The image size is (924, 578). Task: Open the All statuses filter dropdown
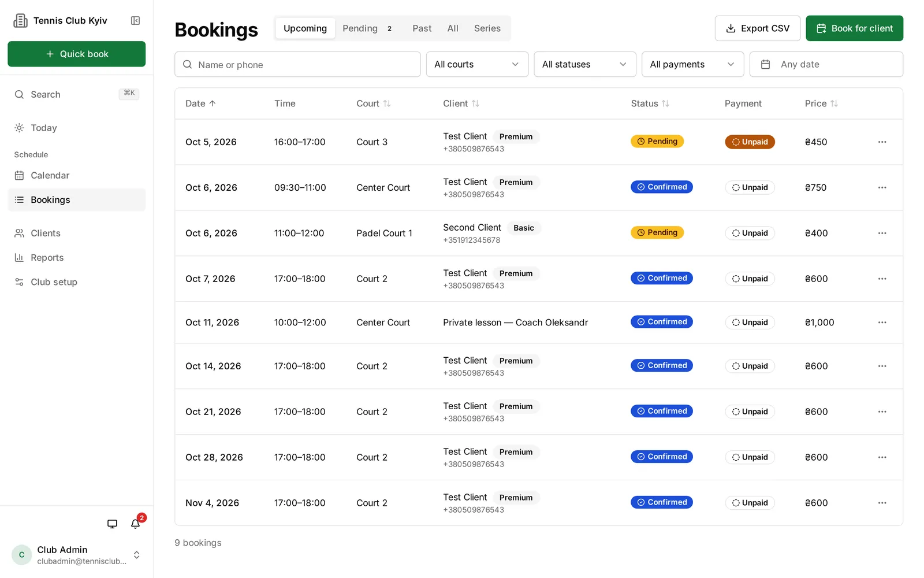(584, 65)
